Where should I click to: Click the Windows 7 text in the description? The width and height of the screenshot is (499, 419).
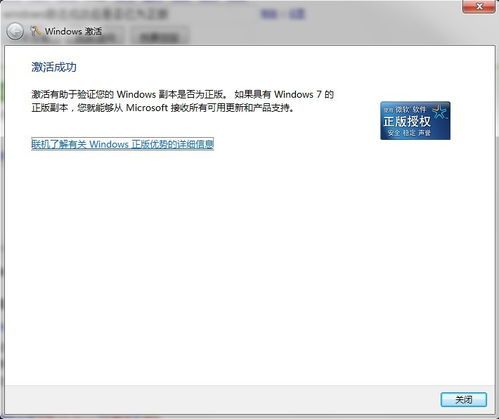click(x=298, y=94)
